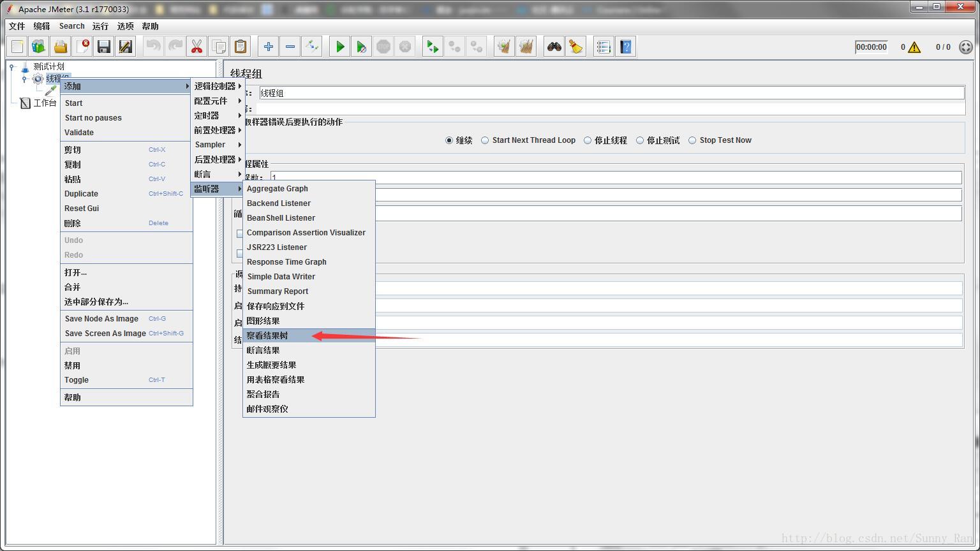
Task: Open 添加 submenu in context menu
Action: tap(126, 86)
